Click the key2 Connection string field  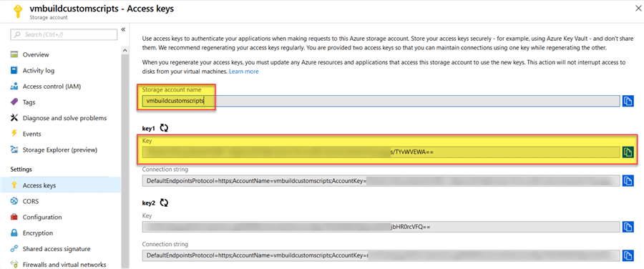point(381,255)
